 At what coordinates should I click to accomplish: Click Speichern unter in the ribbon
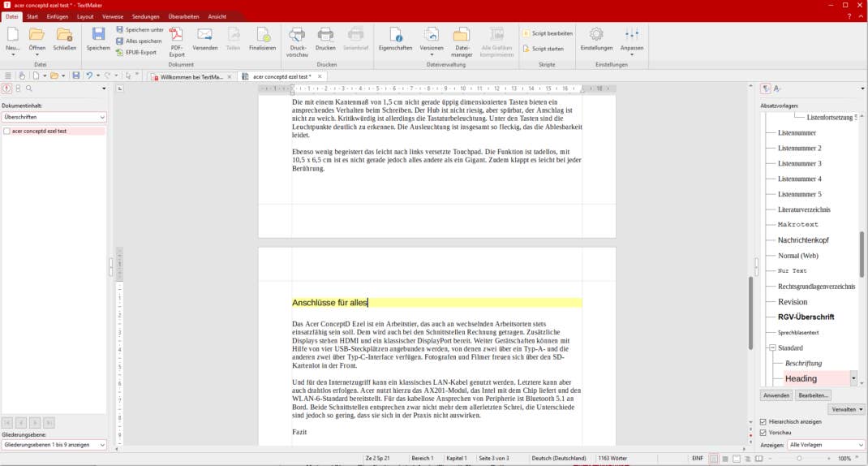pyautogui.click(x=140, y=29)
